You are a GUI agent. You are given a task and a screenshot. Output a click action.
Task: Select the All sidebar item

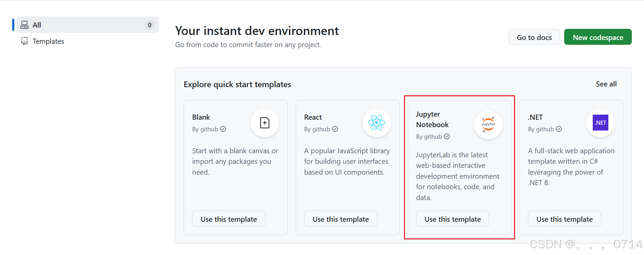click(88, 25)
